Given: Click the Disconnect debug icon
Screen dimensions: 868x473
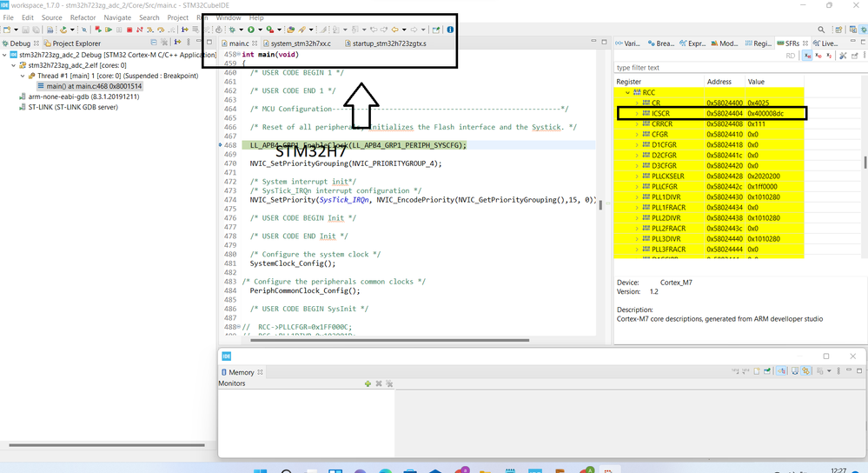Looking at the screenshot, I should point(140,30).
